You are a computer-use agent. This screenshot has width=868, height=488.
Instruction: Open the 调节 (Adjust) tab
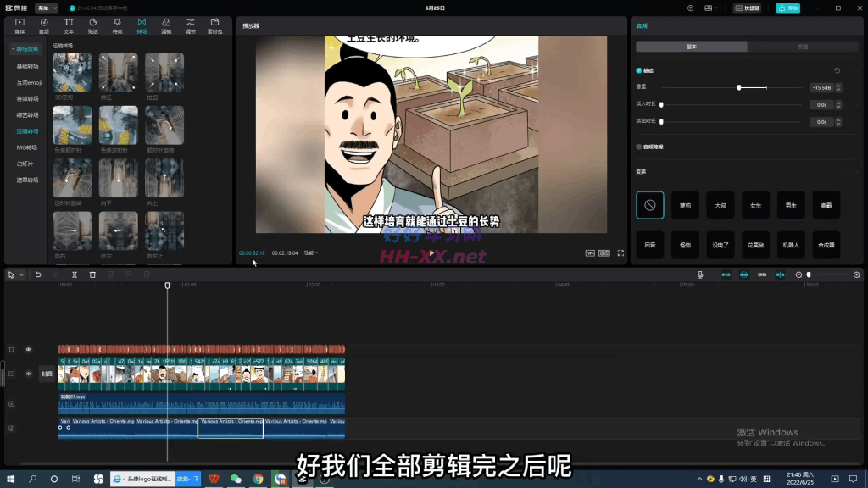pyautogui.click(x=191, y=25)
